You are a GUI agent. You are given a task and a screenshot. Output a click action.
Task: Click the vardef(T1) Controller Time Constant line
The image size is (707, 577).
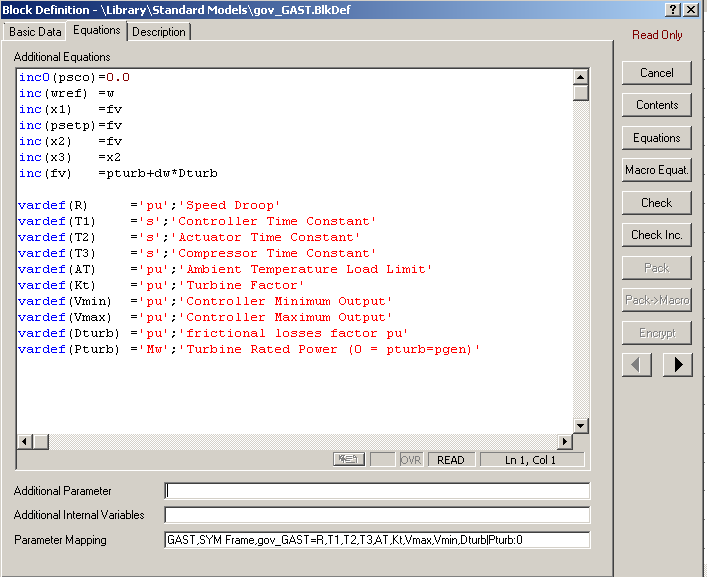coord(197,221)
